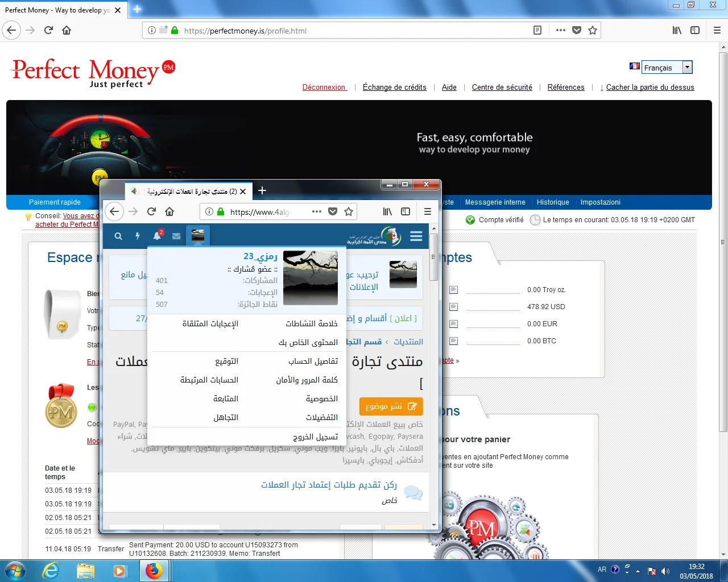Click the forum window vertical scrollbar

click(434, 261)
